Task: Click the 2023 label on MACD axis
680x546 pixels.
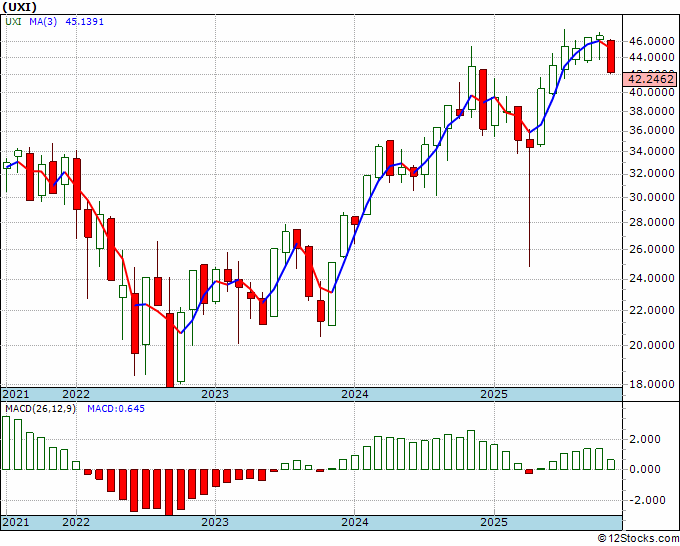Action: click(x=215, y=522)
